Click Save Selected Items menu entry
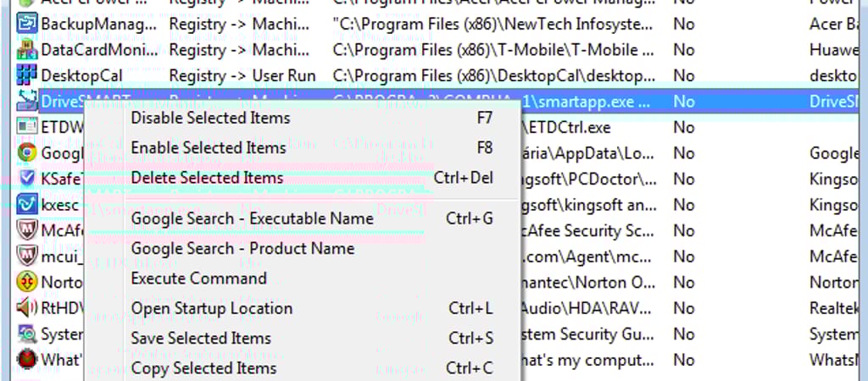This screenshot has width=868, height=381. coord(201,339)
